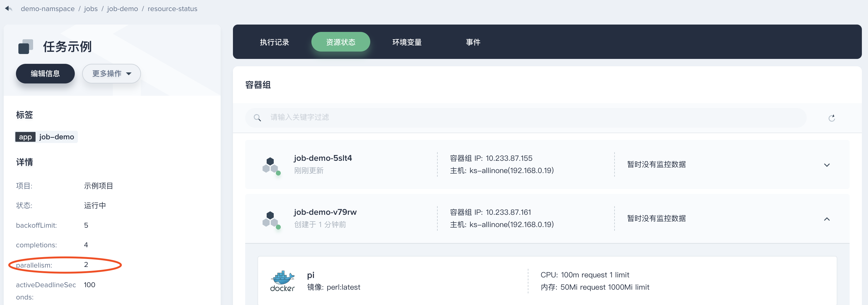Click the job icon beside 任务示例

click(26, 47)
